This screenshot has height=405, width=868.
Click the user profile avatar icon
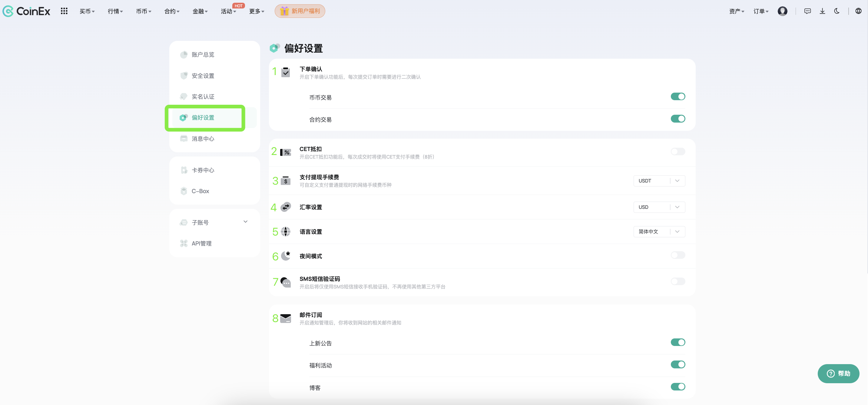782,11
